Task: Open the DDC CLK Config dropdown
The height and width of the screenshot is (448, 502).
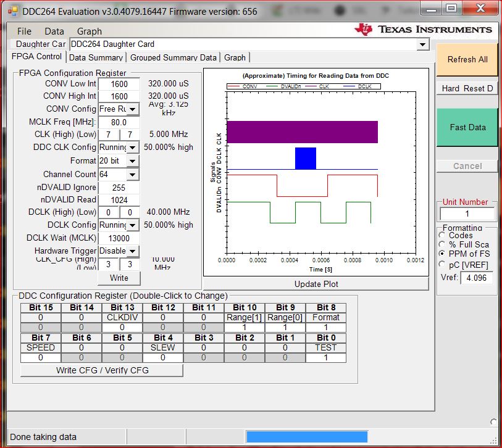Action: point(133,147)
